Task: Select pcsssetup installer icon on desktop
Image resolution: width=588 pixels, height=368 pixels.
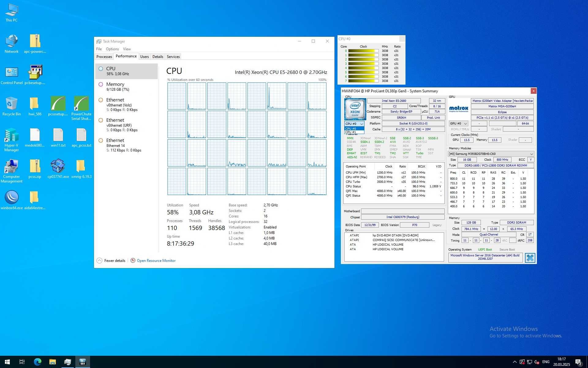Action: (x=58, y=106)
